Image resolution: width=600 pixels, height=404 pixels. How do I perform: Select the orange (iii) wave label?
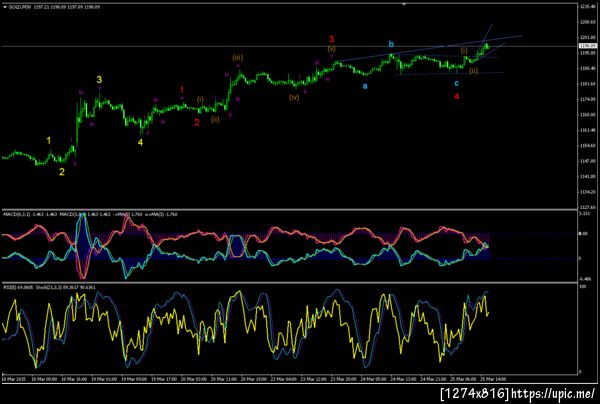[238, 58]
